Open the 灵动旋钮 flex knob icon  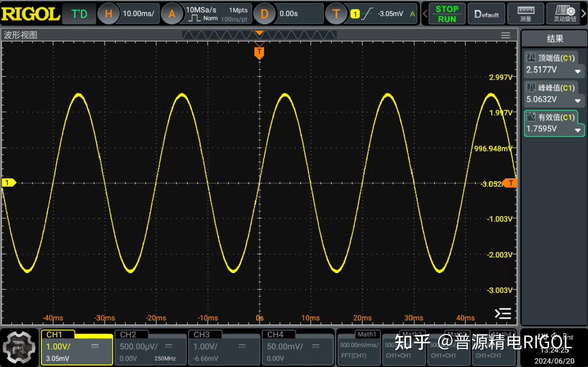(565, 13)
